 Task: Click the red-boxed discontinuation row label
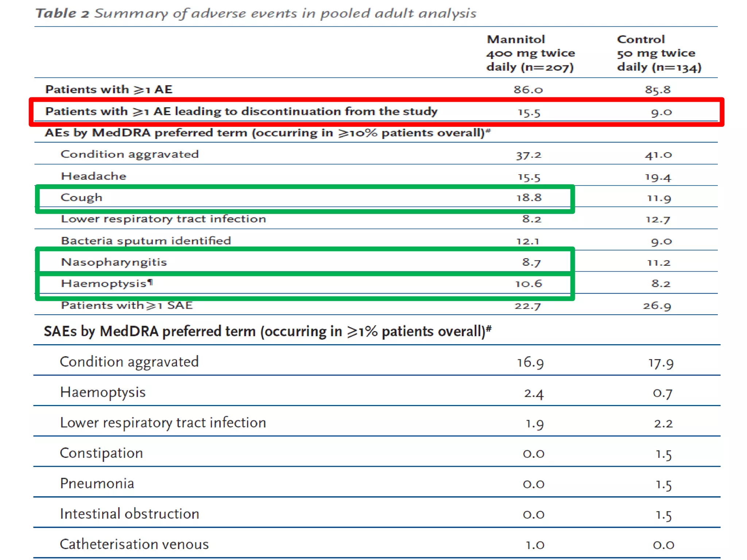[x=241, y=112]
